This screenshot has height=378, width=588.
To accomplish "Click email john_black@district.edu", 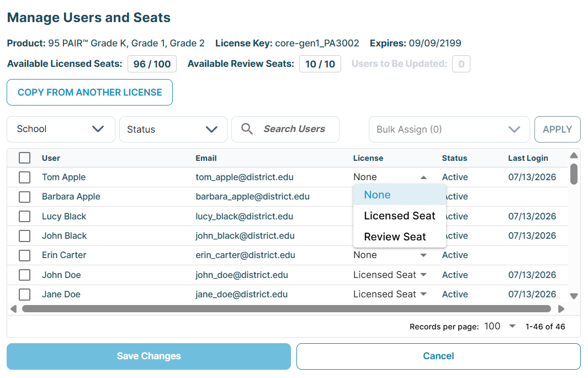I will (x=245, y=236).
